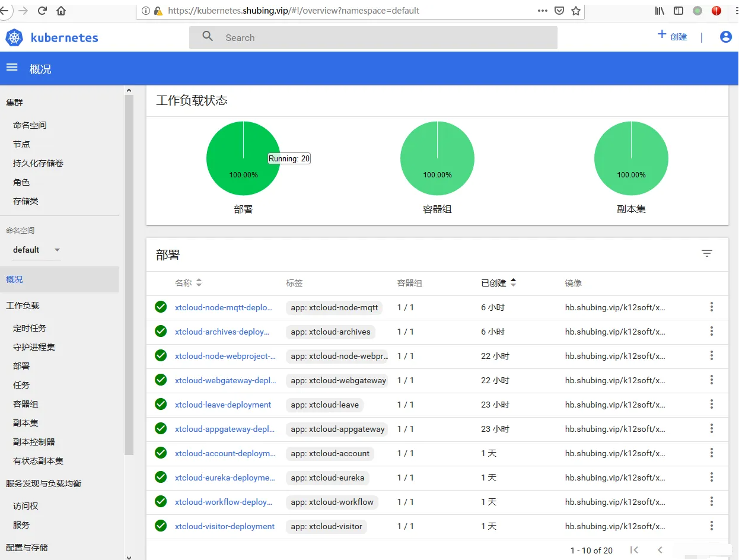
Task: Open actions menu for xtcloud-node-mqtt deployment
Action: pos(712,307)
